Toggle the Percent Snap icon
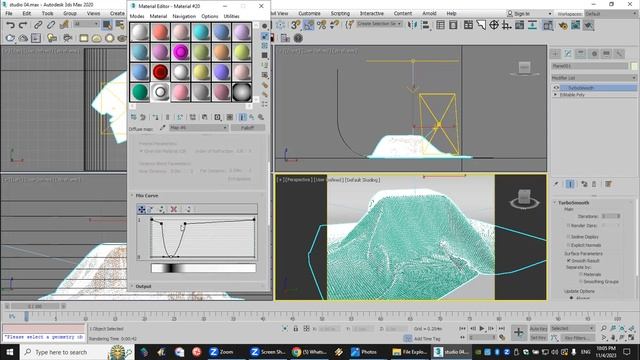The width and height of the screenshot is (640, 360). pyautogui.click(x=322, y=25)
